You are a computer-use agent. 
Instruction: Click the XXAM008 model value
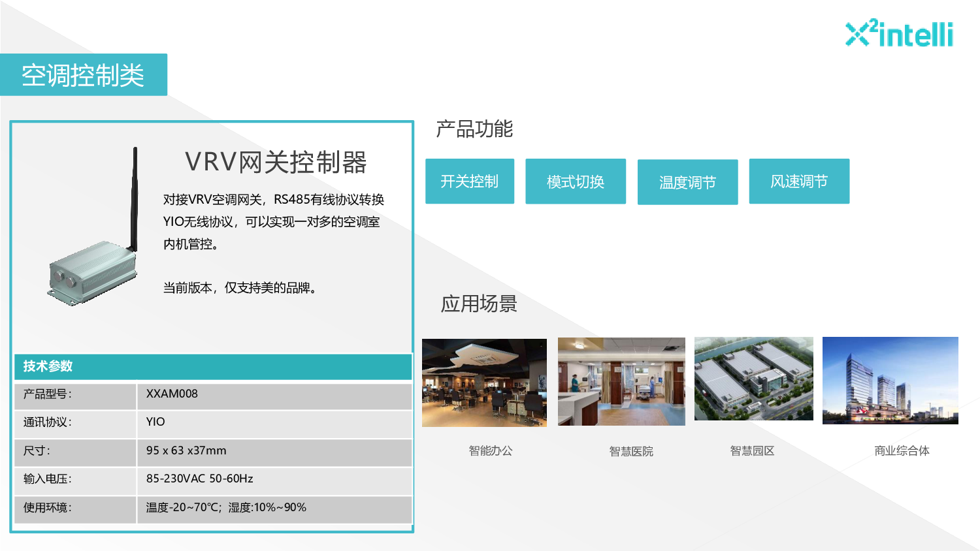coord(172,394)
